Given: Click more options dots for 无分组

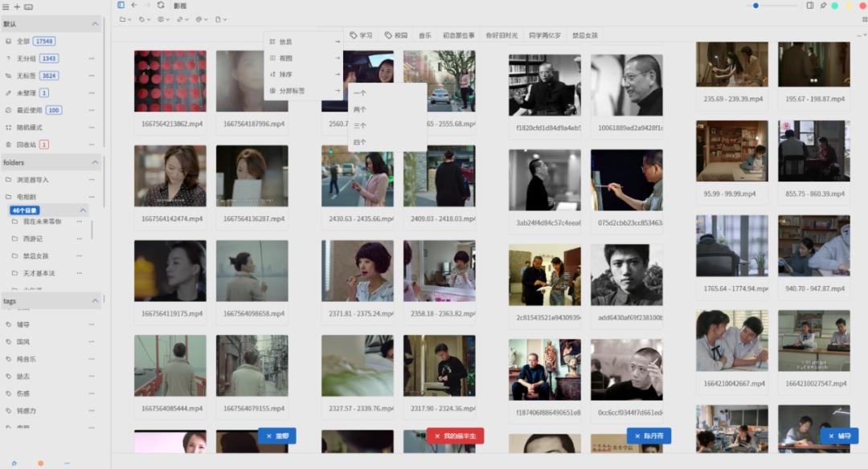Looking at the screenshot, I should (92, 58).
